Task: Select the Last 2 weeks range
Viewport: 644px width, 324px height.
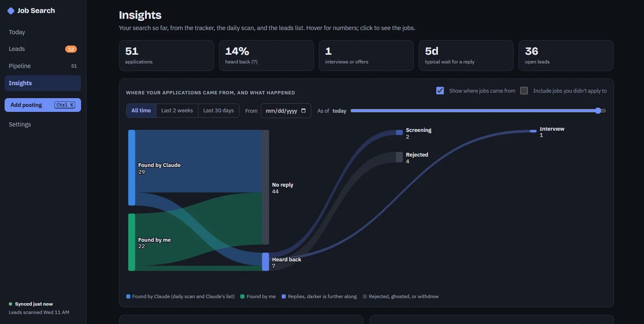Action: (x=177, y=111)
